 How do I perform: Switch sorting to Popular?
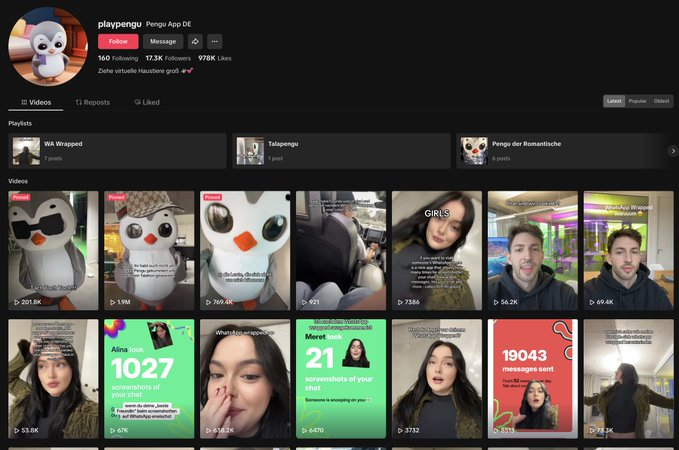click(637, 101)
